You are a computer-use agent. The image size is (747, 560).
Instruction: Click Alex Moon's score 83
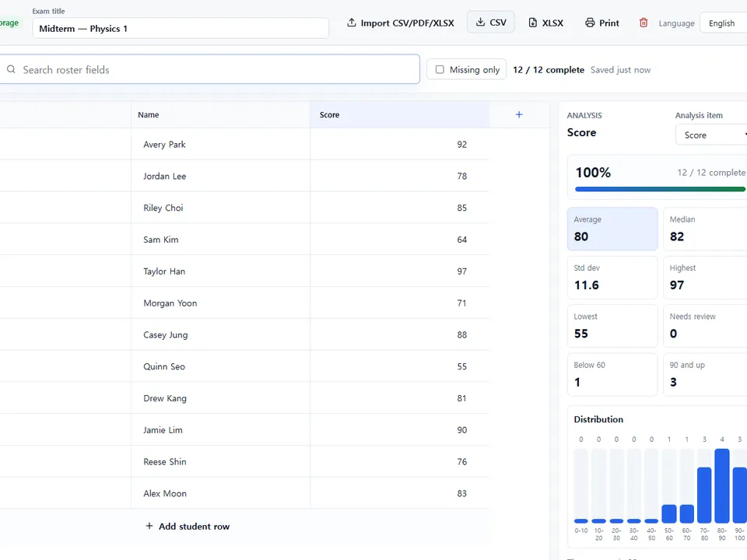tap(400, 493)
